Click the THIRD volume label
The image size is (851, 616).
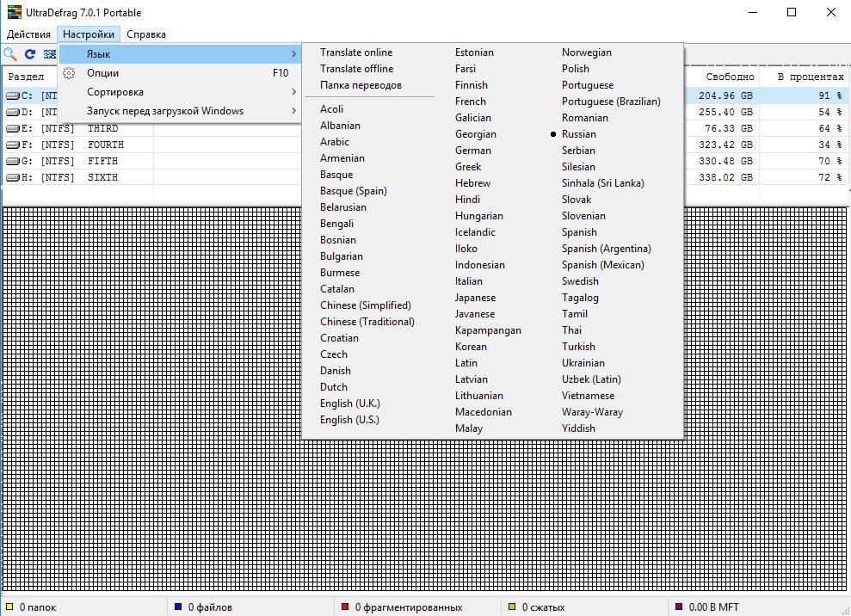tap(102, 129)
